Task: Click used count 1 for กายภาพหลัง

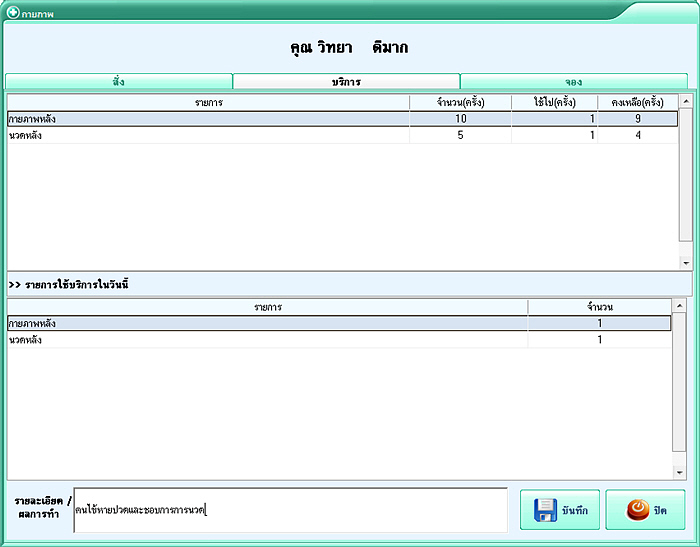Action: [554, 119]
